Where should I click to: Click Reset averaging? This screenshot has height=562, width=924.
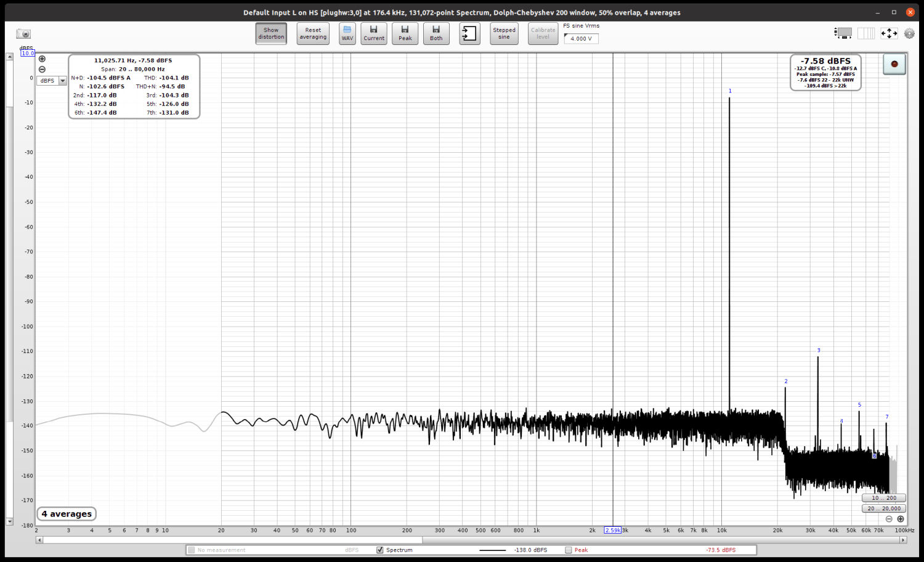(313, 33)
